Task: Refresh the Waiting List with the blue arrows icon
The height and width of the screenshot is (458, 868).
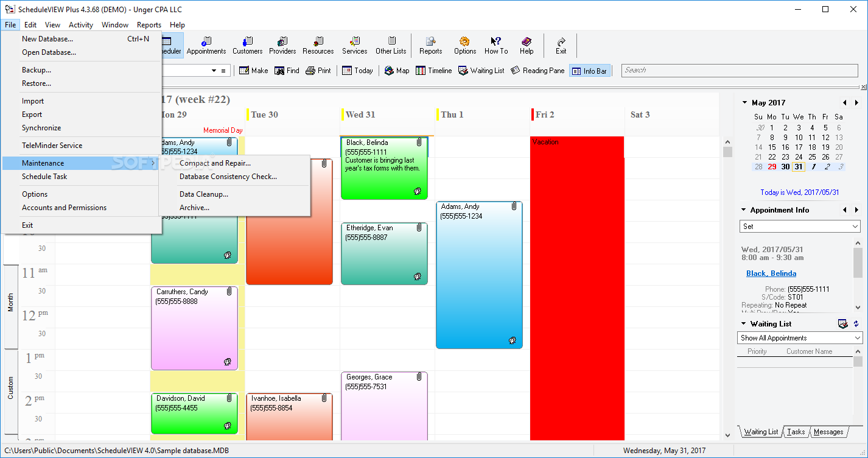Action: (856, 324)
